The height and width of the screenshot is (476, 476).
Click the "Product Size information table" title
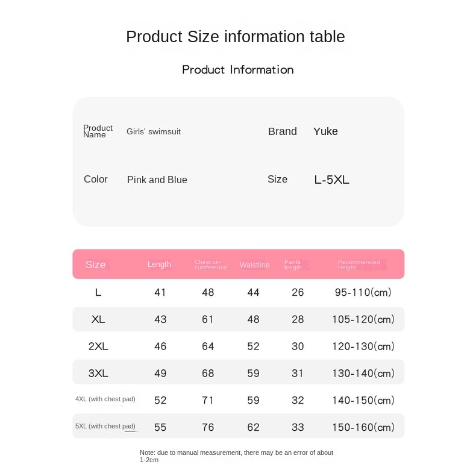pos(235,37)
